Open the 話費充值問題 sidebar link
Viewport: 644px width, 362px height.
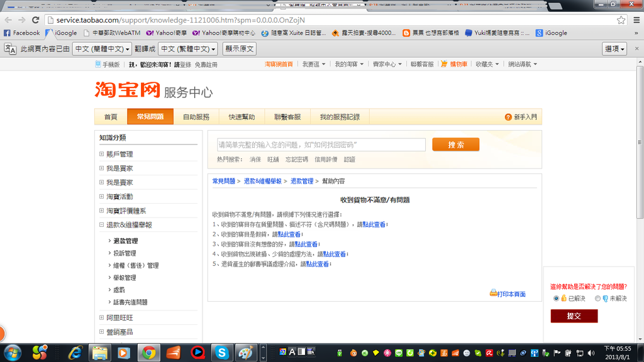pos(130,302)
